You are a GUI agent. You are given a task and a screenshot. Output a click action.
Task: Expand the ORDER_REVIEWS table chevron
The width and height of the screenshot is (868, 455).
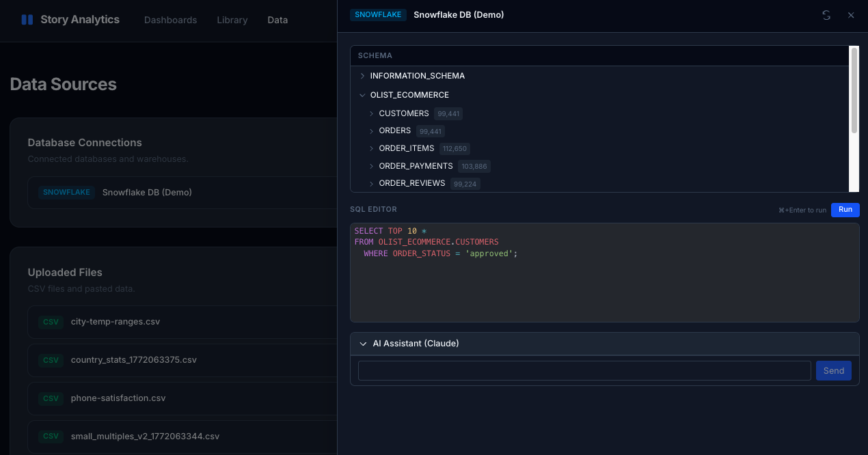372,183
